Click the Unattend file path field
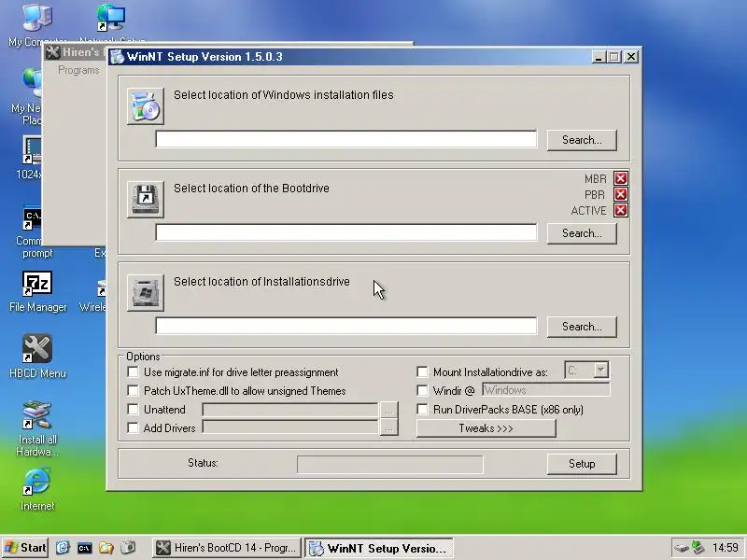This screenshot has width=747, height=560. tap(290, 410)
